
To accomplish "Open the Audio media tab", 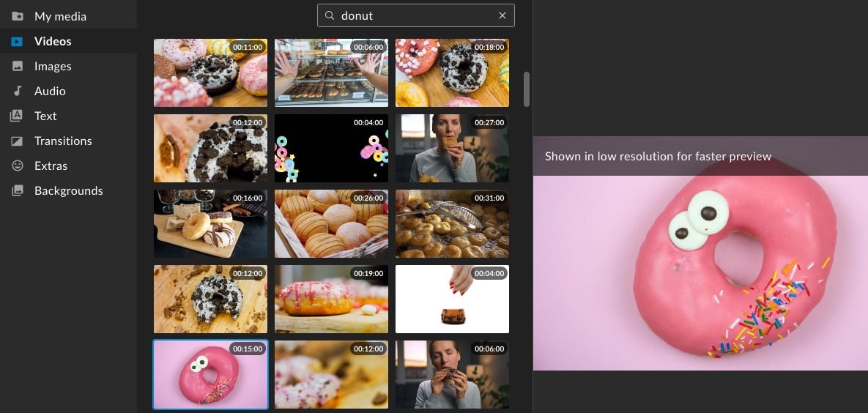I will 50,92.
